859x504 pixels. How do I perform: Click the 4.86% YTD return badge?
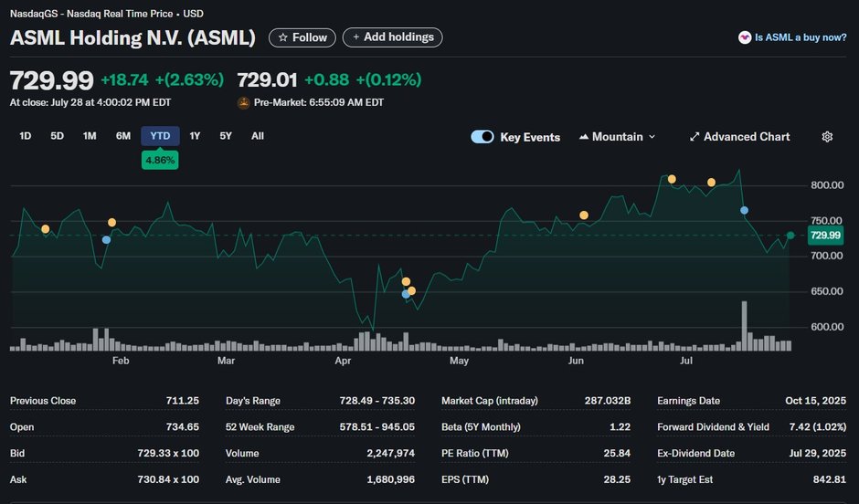(160, 161)
